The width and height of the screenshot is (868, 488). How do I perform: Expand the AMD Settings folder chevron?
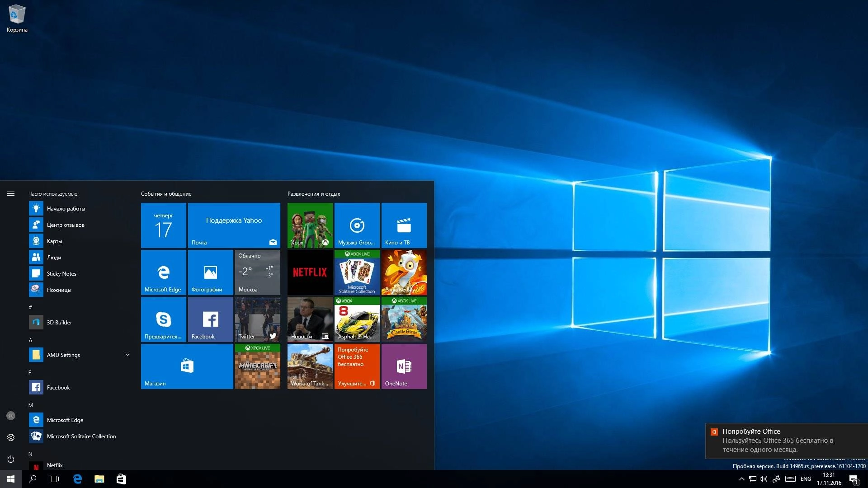(127, 355)
